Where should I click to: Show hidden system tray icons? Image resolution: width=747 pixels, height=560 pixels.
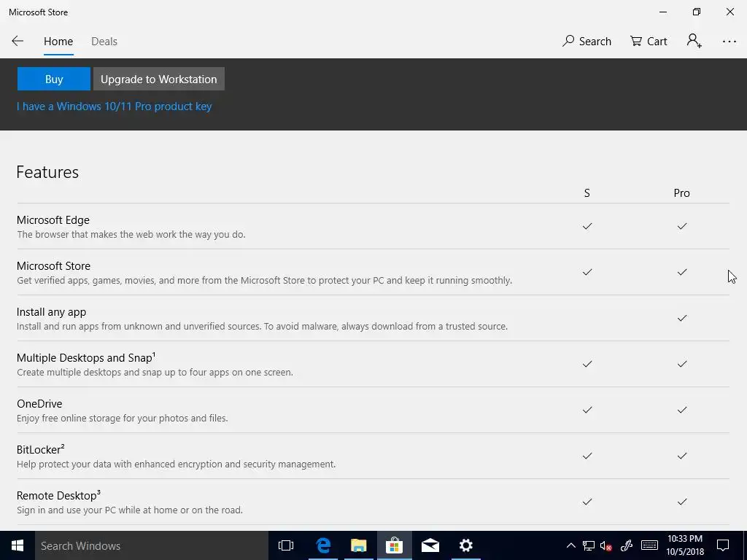click(570, 545)
